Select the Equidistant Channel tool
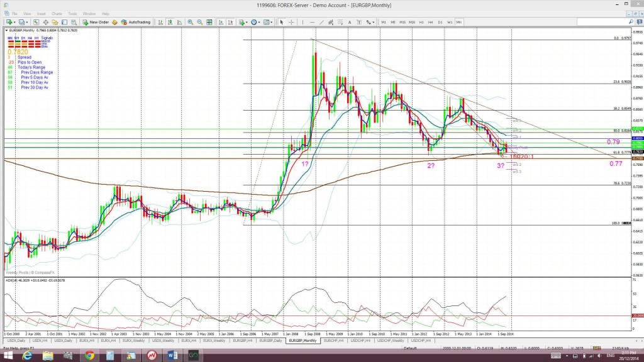Viewport: 644px width, 362px height. [x=331, y=22]
